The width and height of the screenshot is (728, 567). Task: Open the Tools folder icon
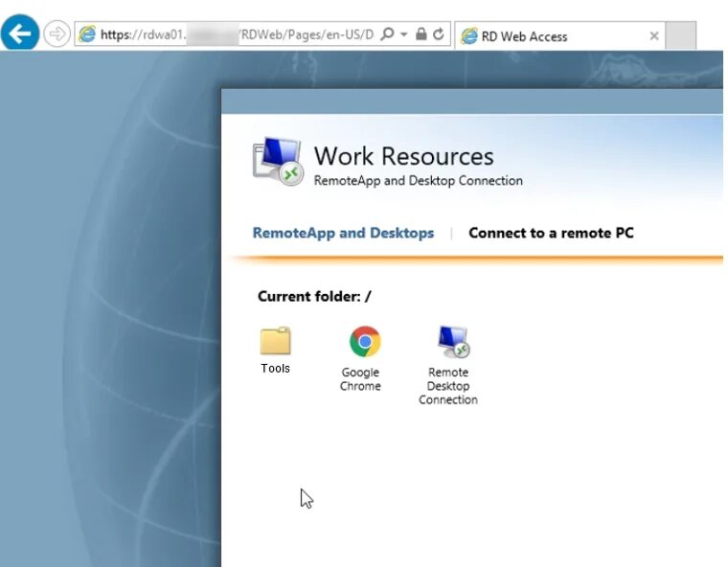(x=275, y=340)
